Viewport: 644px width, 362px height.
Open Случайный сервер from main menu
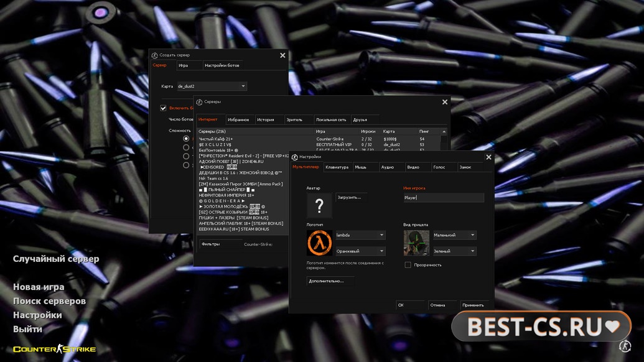56,259
